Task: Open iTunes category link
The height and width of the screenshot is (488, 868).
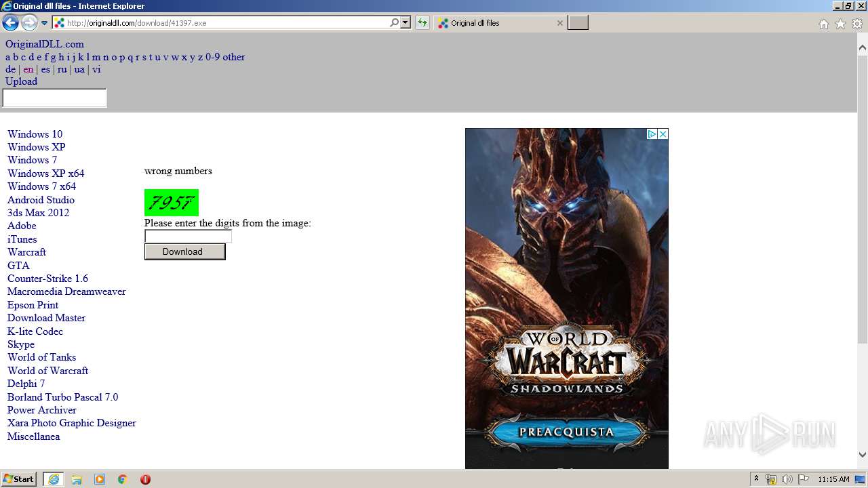Action: 22,239
